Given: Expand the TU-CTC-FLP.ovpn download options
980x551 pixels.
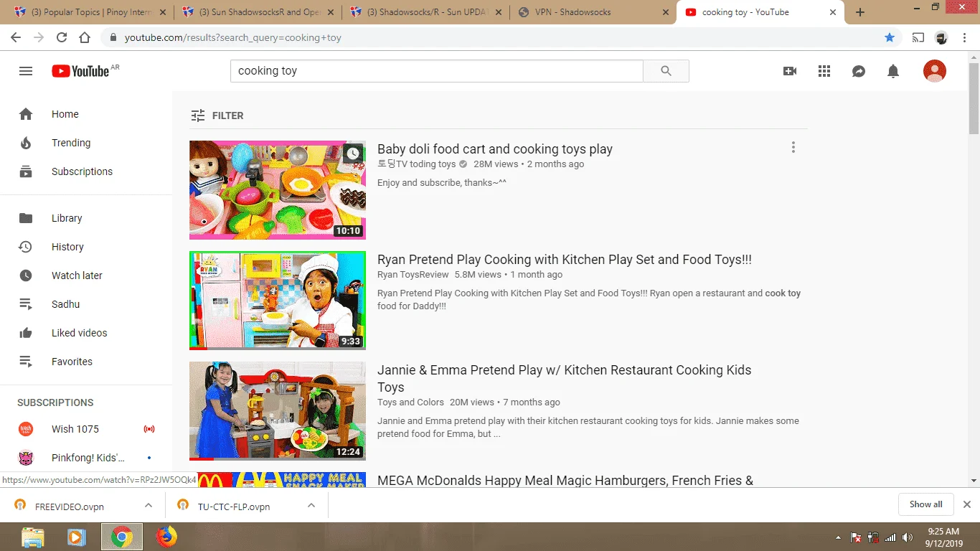Looking at the screenshot, I should tap(311, 506).
